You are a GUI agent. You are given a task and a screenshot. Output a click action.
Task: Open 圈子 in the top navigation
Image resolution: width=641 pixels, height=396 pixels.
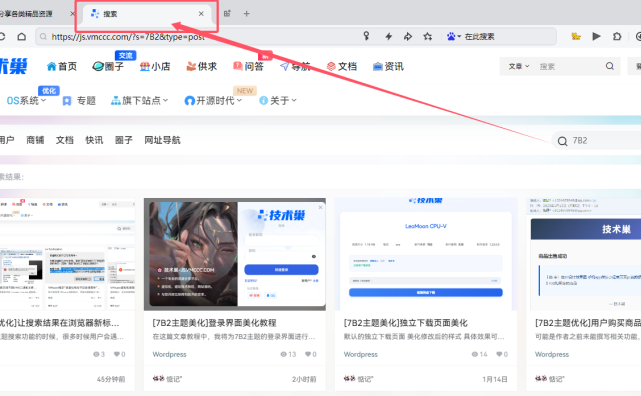[108, 67]
